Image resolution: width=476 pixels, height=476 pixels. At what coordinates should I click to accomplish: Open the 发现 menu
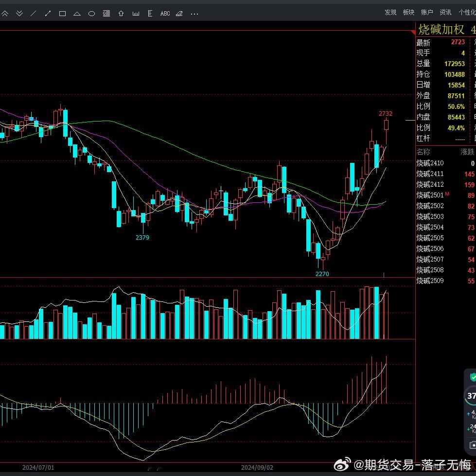390,12
